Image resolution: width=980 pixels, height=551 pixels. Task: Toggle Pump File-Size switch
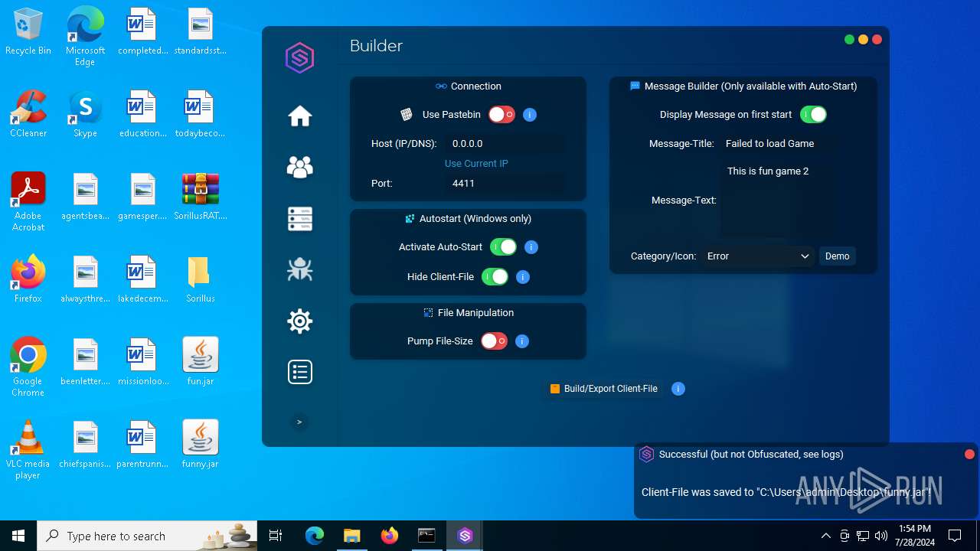click(494, 341)
